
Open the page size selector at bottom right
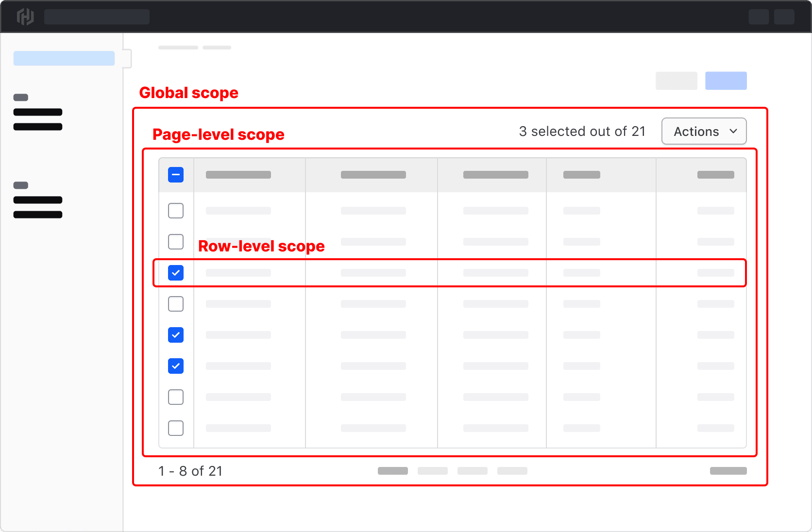coord(728,471)
